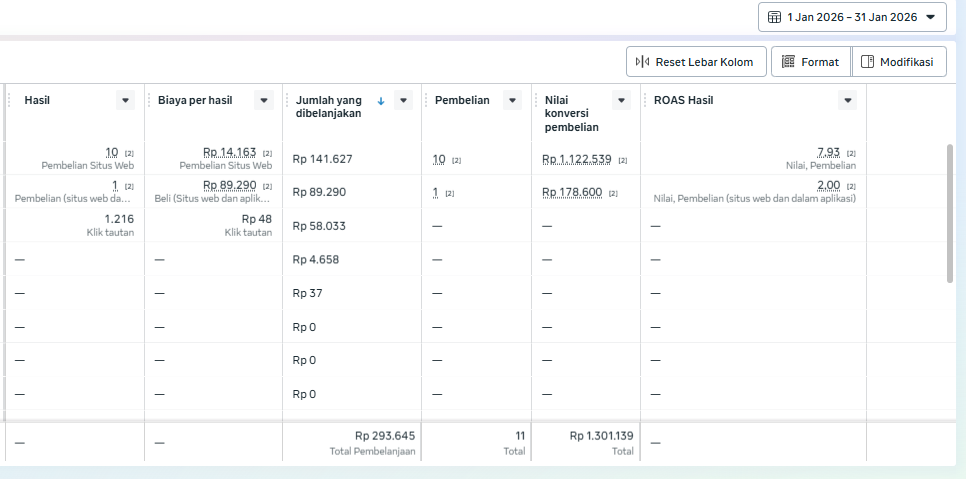The height and width of the screenshot is (479, 966).
Task: Click the vertical scrollbar of the table
Action: click(x=950, y=212)
